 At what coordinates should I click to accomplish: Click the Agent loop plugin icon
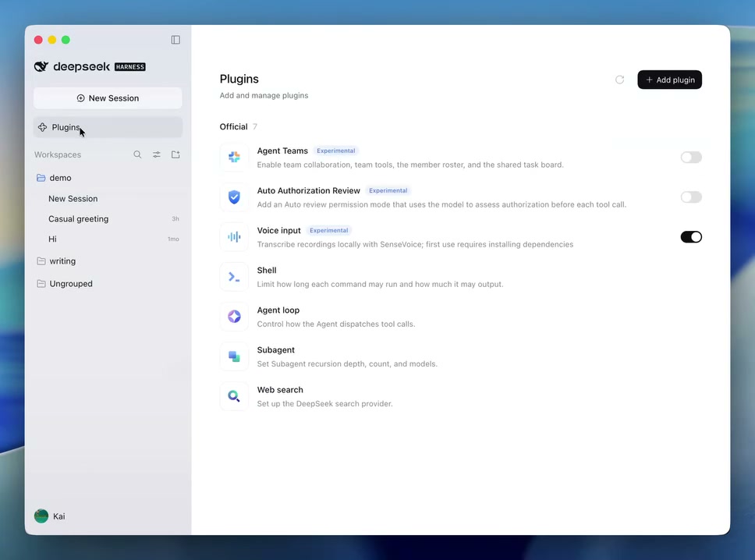pos(235,317)
